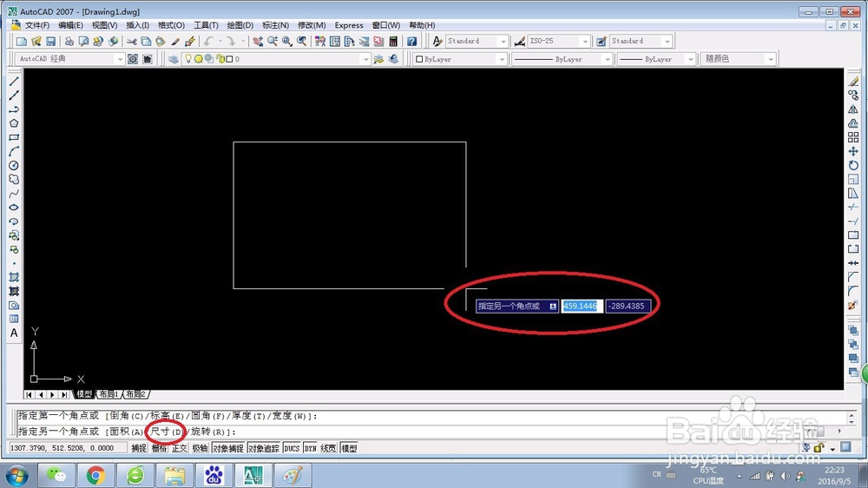Viewport: 868px width, 488px height.
Task: Open the text style Standard dropdown
Action: click(503, 41)
